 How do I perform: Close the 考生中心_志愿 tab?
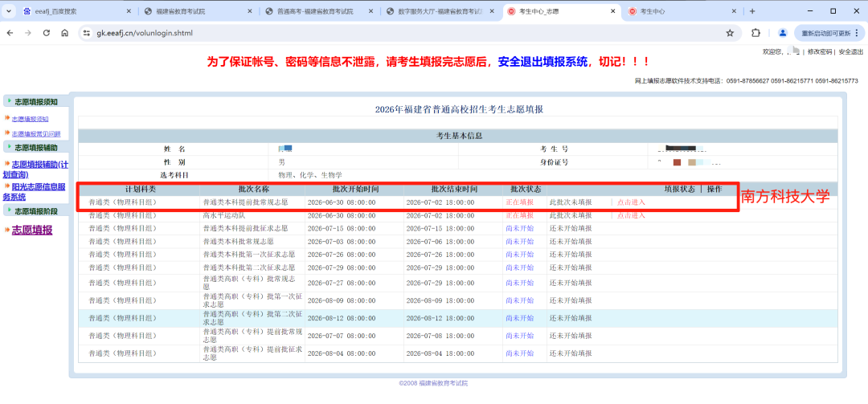pyautogui.click(x=612, y=11)
